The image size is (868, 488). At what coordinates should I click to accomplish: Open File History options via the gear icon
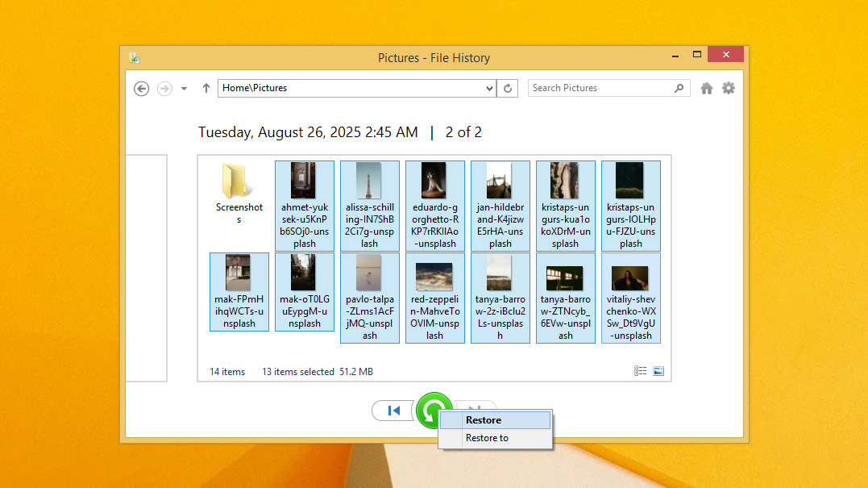click(x=729, y=88)
